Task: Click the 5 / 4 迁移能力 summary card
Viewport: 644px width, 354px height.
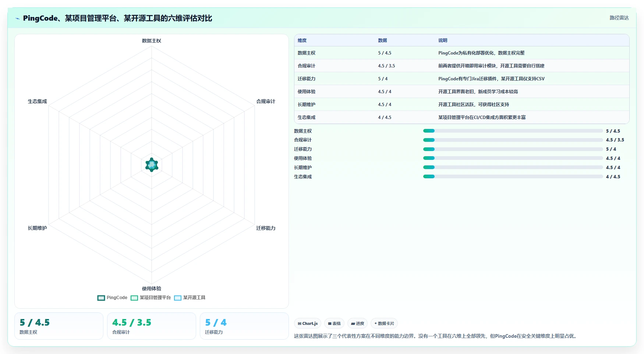Action: pyautogui.click(x=244, y=326)
